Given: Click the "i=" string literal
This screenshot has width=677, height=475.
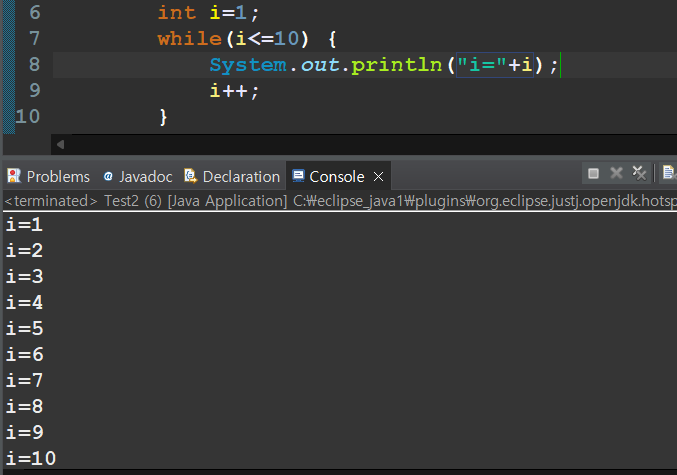Looking at the screenshot, I should [482, 65].
